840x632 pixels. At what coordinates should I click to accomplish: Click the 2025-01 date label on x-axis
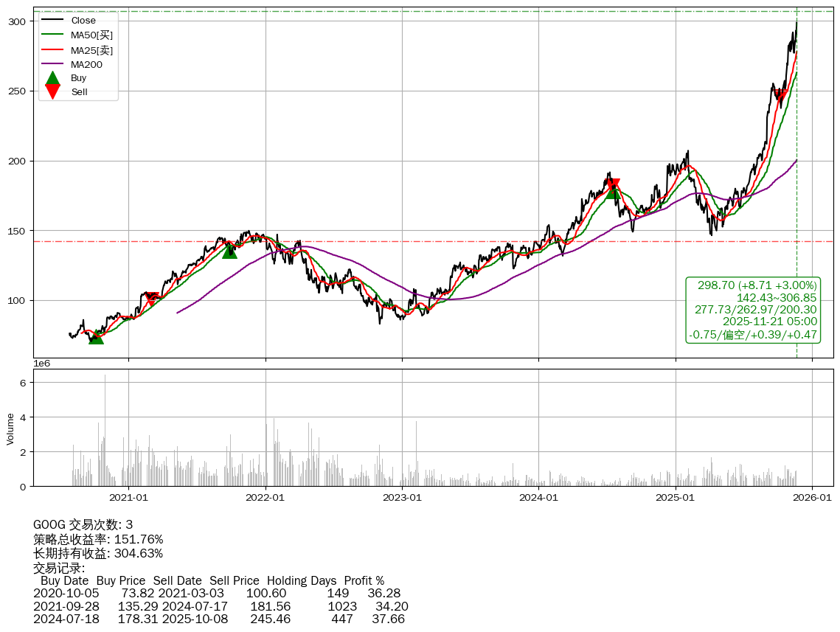(676, 498)
